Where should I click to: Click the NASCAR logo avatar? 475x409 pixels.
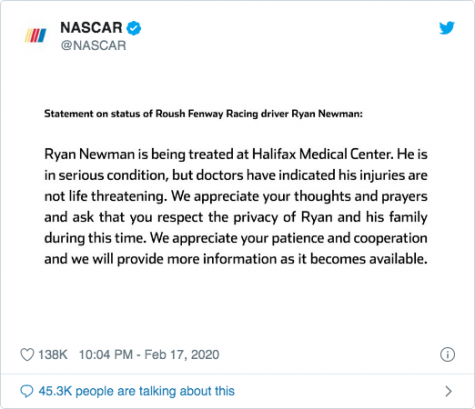pyautogui.click(x=35, y=36)
